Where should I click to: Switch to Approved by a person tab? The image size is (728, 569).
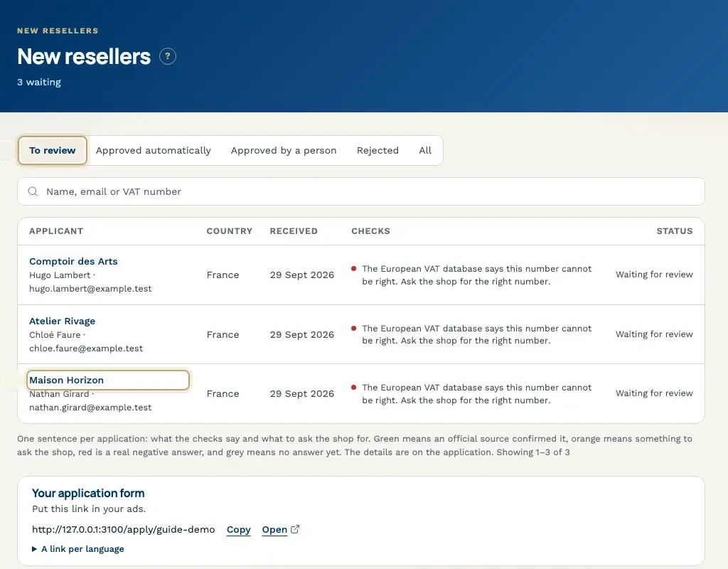point(284,151)
